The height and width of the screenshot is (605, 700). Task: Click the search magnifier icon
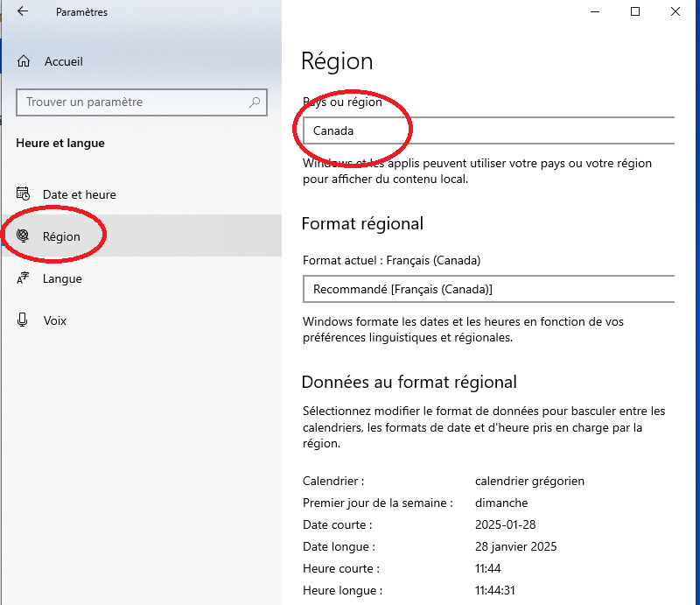(x=255, y=102)
